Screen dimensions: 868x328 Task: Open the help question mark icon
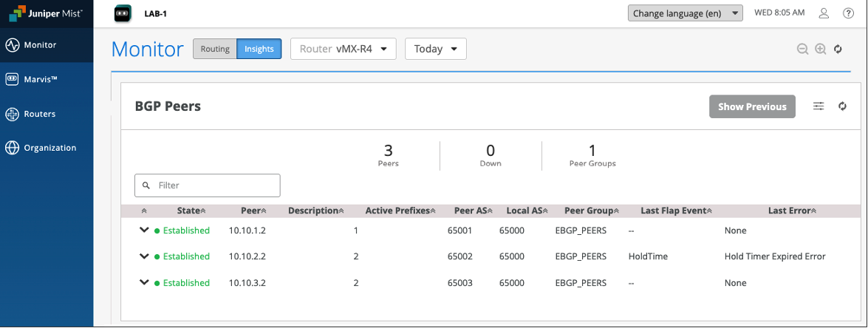(848, 13)
